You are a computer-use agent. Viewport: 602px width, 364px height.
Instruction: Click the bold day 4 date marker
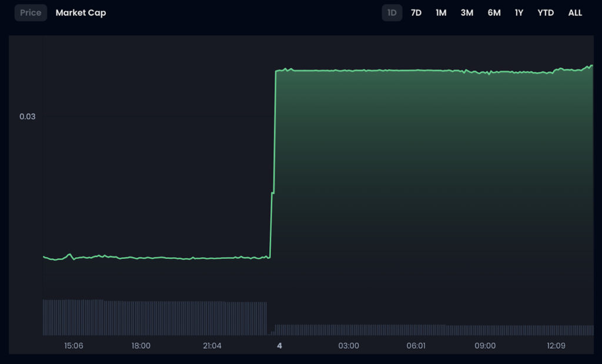click(x=279, y=346)
